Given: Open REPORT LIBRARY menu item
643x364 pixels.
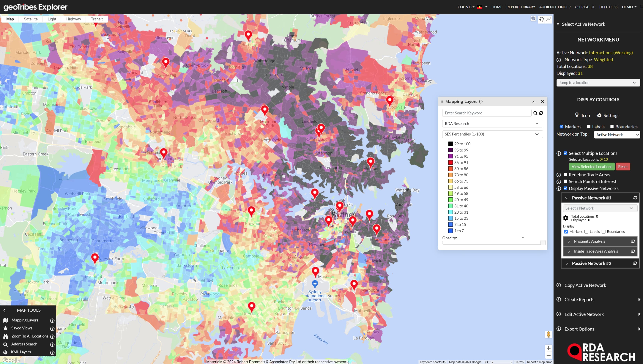Looking at the screenshot, I should click(x=521, y=7).
